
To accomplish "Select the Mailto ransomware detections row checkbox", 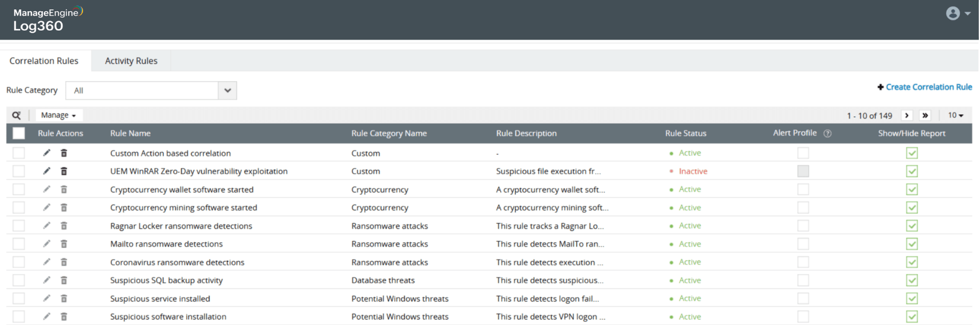I will coord(19,244).
